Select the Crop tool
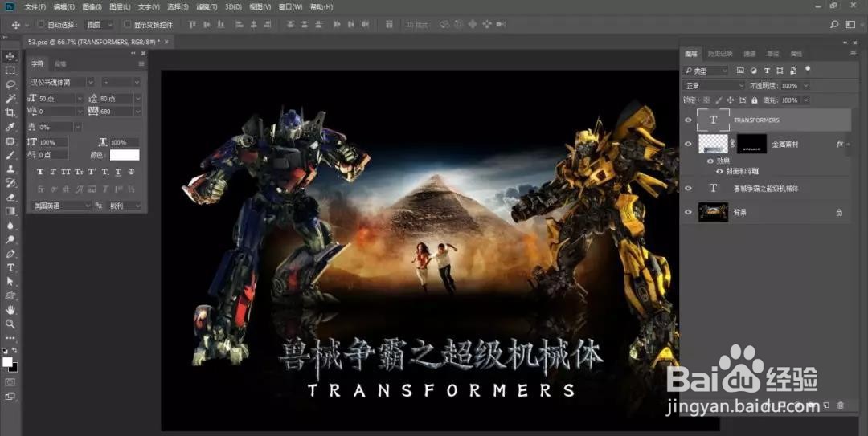868x436 pixels. click(10, 113)
